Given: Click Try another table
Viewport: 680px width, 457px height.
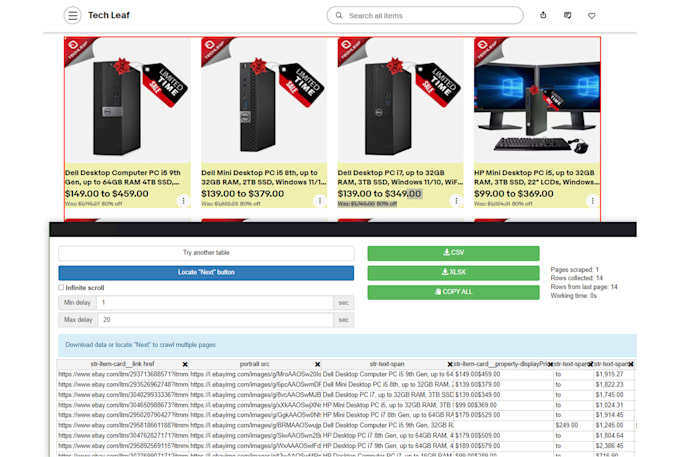Looking at the screenshot, I should (206, 253).
